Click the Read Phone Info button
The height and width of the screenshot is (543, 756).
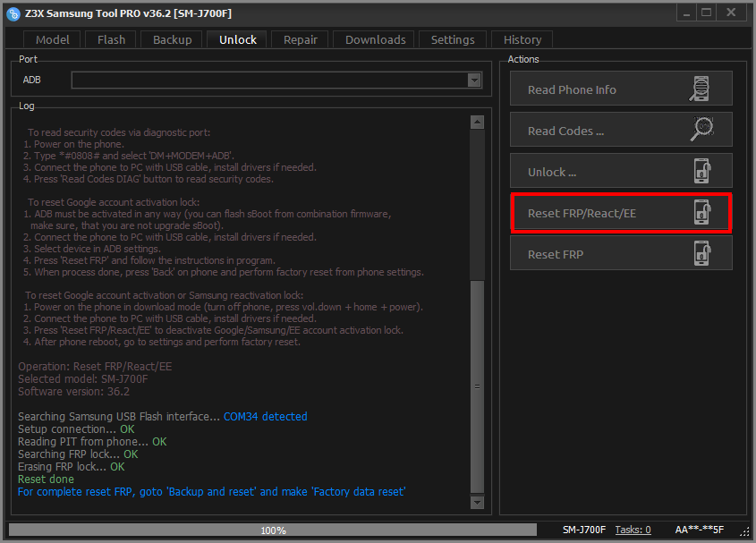(x=621, y=89)
